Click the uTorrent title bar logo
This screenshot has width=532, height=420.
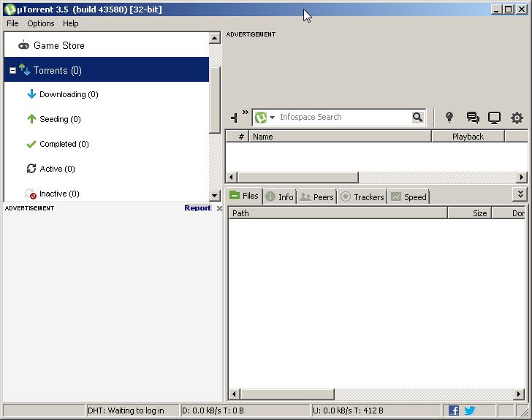[9, 9]
